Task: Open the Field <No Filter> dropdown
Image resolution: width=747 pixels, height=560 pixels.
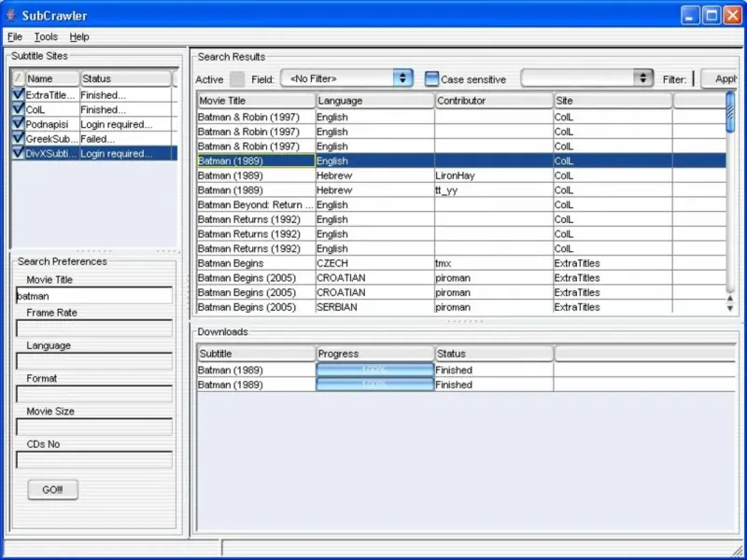Action: tap(346, 78)
